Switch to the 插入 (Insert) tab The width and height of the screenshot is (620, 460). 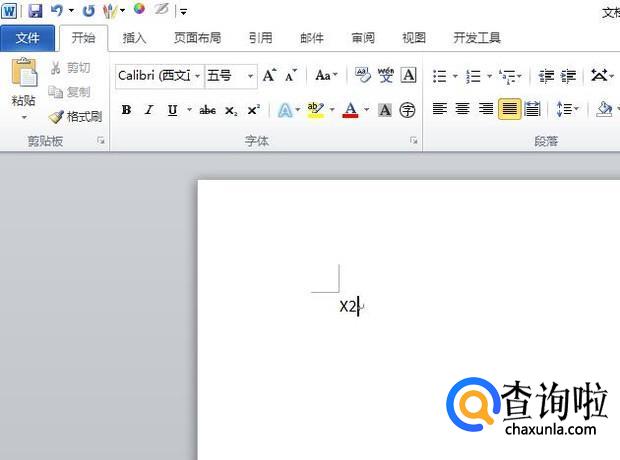coord(134,38)
